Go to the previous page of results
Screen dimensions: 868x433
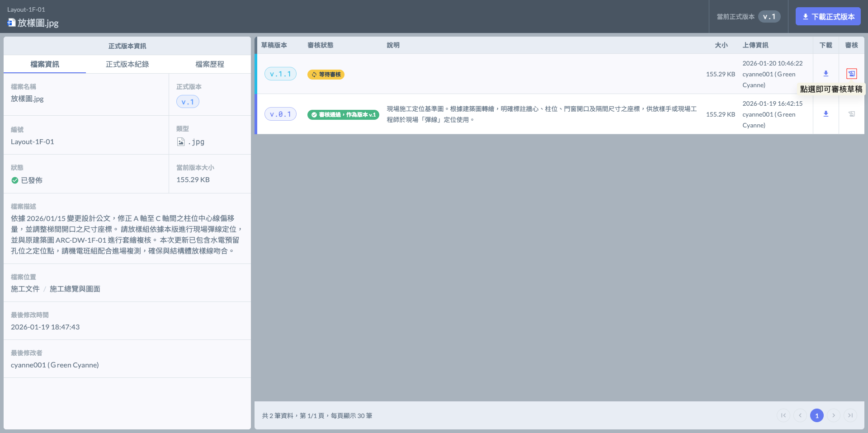(x=800, y=415)
